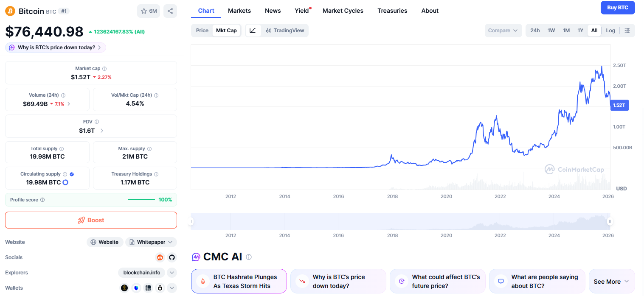Select the 1Y time range
This screenshot has width=644, height=296.
click(x=580, y=31)
